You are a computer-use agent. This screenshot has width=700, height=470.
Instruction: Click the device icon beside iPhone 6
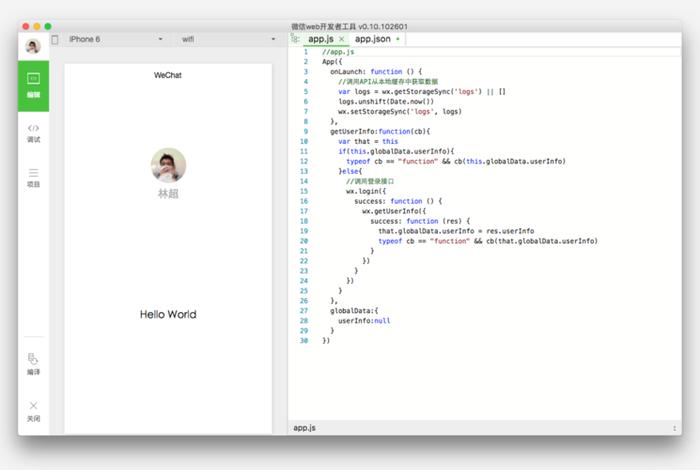(x=55, y=40)
